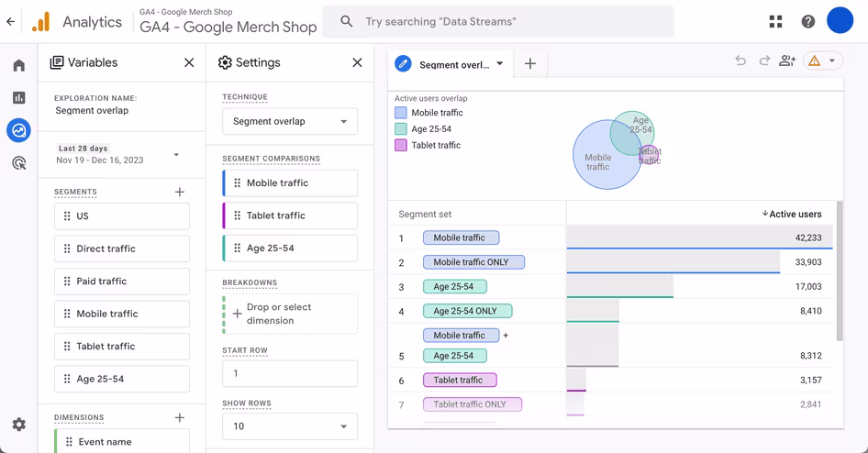Click the Drop or select dimension area
The image size is (868, 453).
(290, 314)
